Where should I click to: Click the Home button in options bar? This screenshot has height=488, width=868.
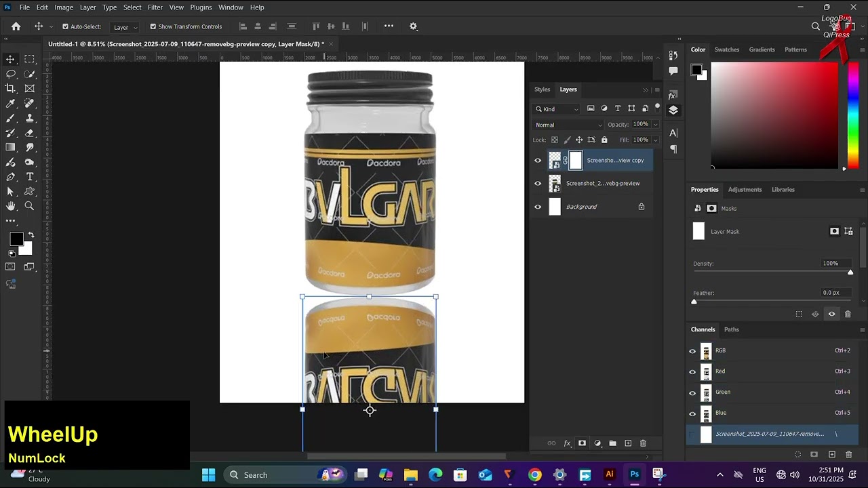pos(16,26)
